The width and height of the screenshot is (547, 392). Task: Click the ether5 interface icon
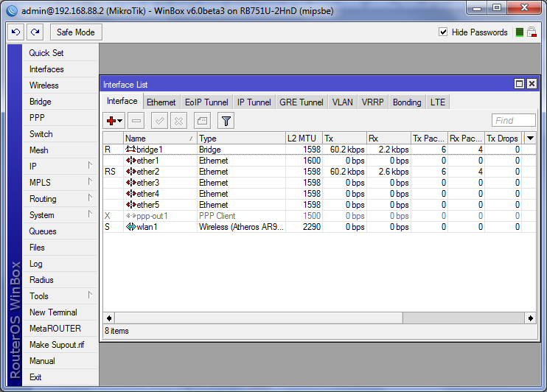(x=130, y=205)
